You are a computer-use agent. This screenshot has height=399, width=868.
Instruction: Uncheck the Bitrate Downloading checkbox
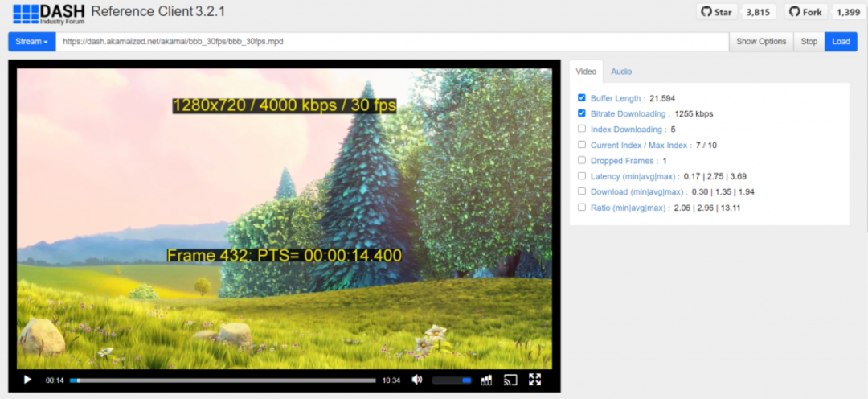(581, 113)
